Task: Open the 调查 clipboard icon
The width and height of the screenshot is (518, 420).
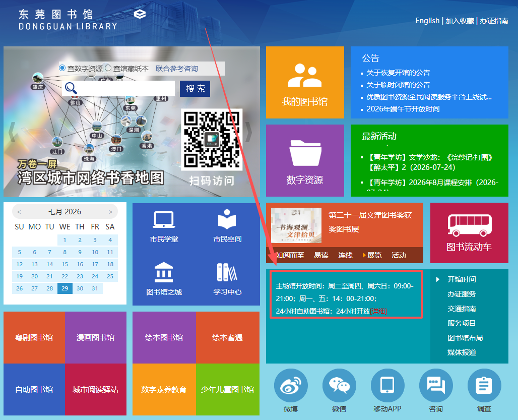Action: 484,385
